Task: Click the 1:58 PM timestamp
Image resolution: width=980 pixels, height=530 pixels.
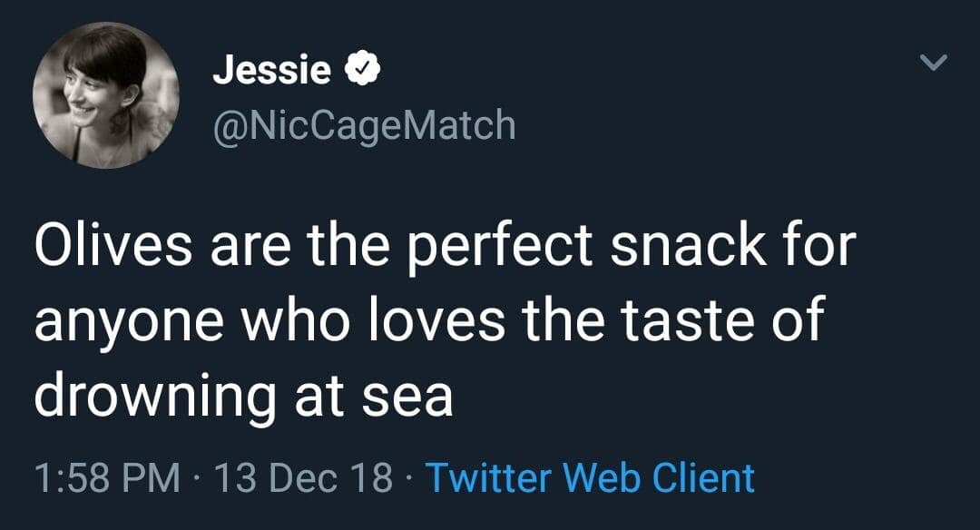Action: 106,477
